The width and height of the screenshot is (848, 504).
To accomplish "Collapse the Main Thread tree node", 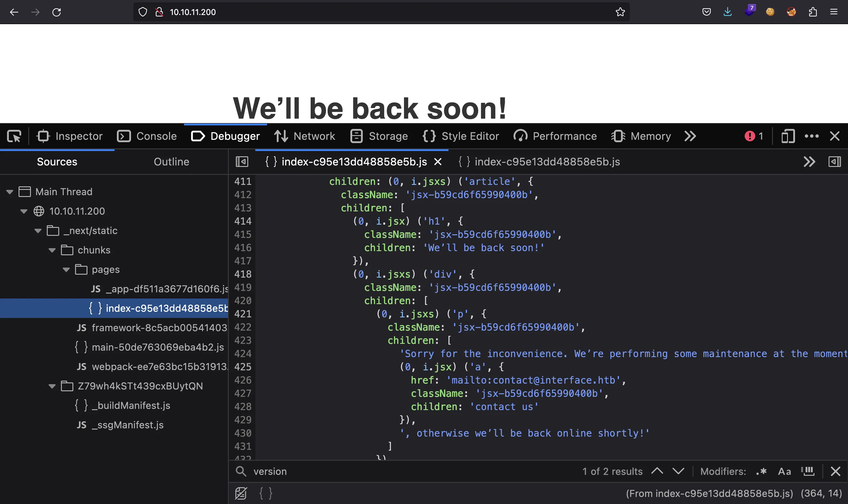I will (x=9, y=192).
